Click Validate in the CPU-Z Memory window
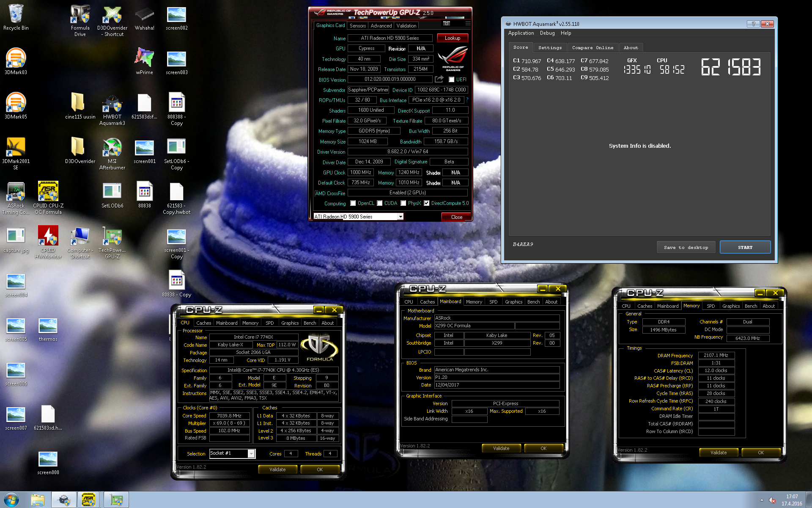The width and height of the screenshot is (812, 508). [x=719, y=453]
